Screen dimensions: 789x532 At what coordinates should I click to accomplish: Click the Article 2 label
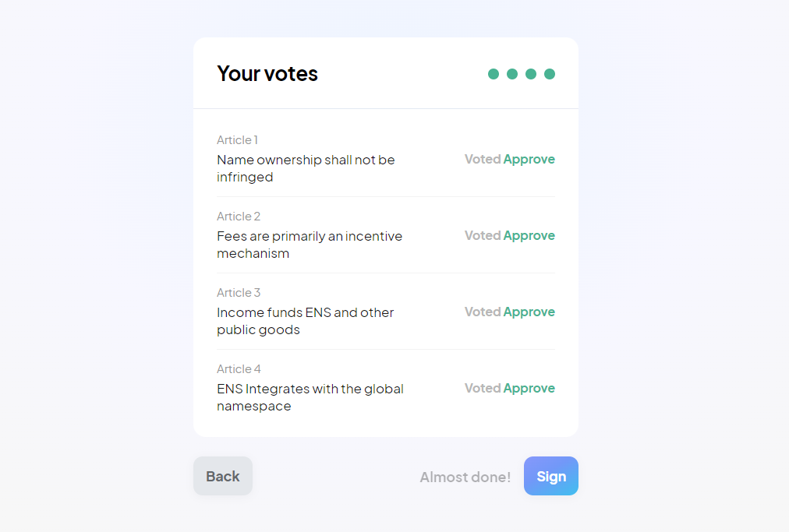[239, 217]
